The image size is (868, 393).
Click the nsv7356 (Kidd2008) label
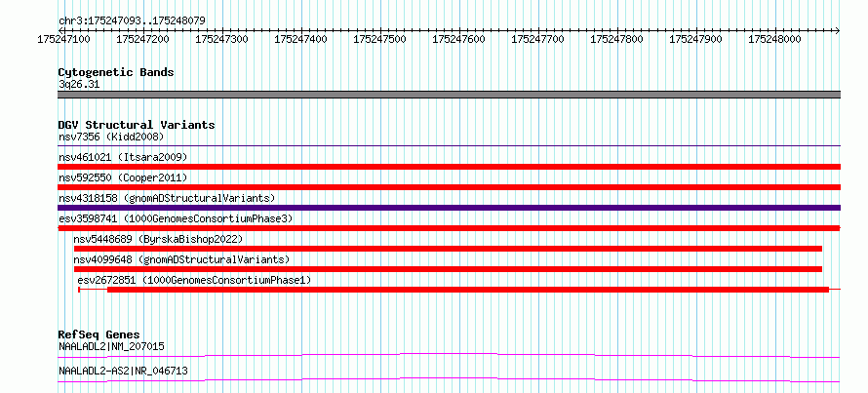click(111, 137)
